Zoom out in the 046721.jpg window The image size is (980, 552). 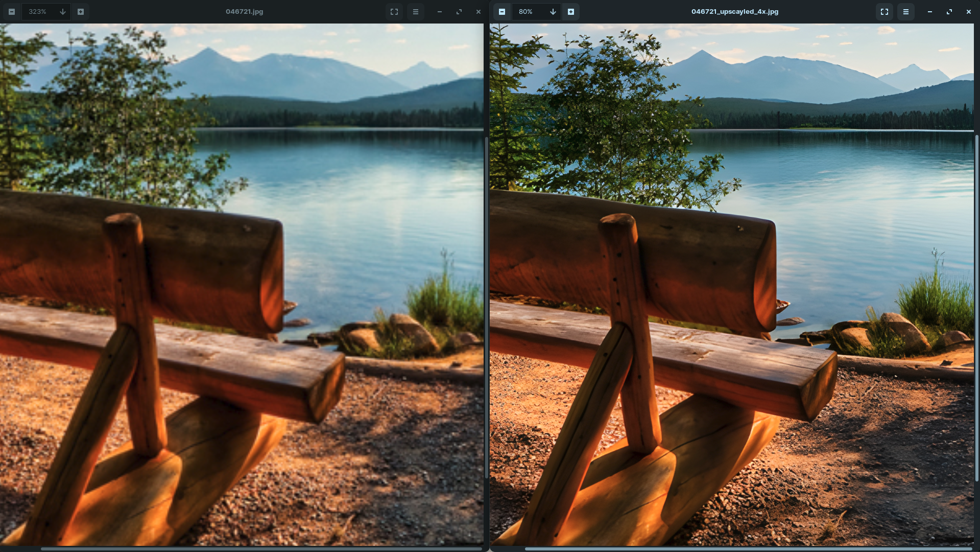click(x=12, y=12)
